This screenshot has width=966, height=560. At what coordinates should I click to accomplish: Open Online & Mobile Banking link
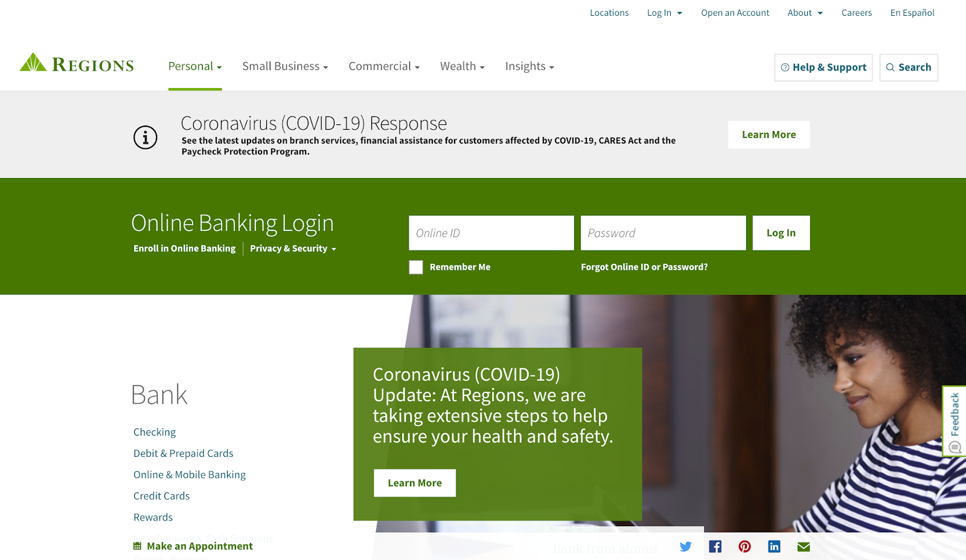point(190,475)
